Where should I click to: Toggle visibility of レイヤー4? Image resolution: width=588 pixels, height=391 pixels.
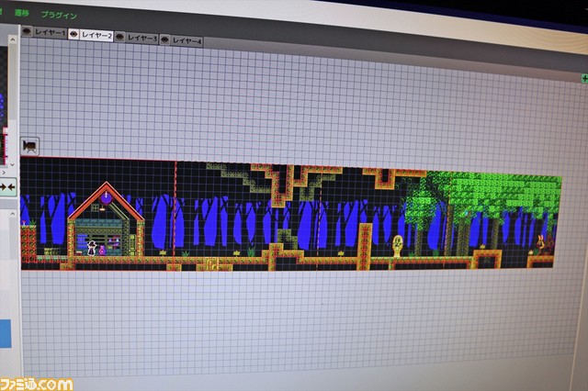click(165, 39)
